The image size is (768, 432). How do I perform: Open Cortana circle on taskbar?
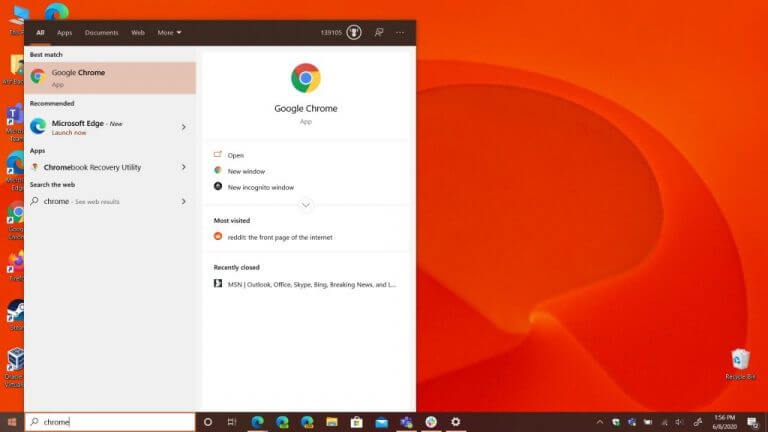208,422
